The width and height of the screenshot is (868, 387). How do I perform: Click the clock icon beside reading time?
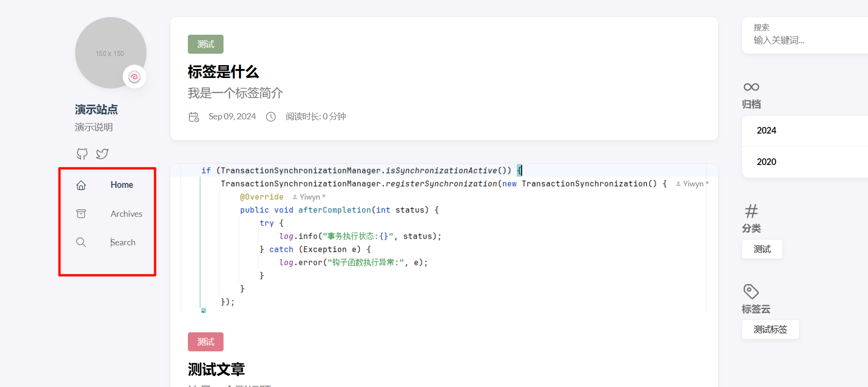[x=271, y=117]
